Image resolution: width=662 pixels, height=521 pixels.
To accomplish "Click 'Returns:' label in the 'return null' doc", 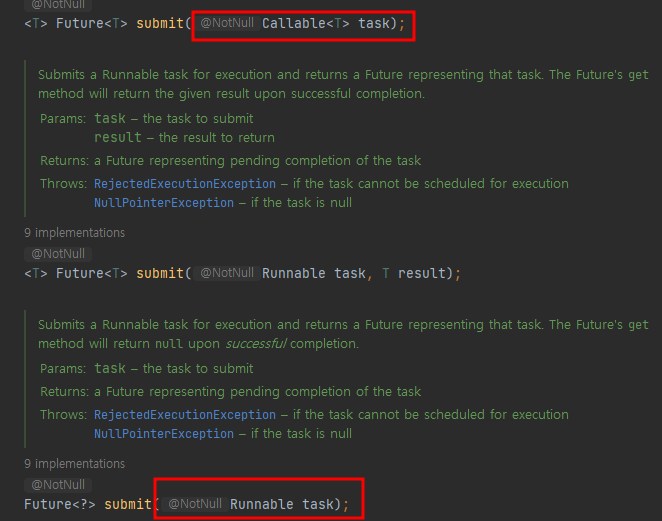I will tap(64, 392).
